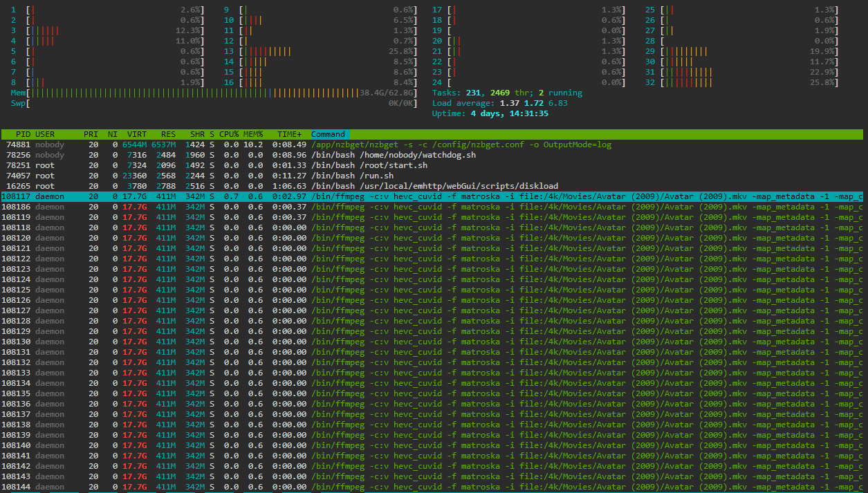Click the CPU% column header
Viewport: 868px width, 493px height.
pos(229,134)
